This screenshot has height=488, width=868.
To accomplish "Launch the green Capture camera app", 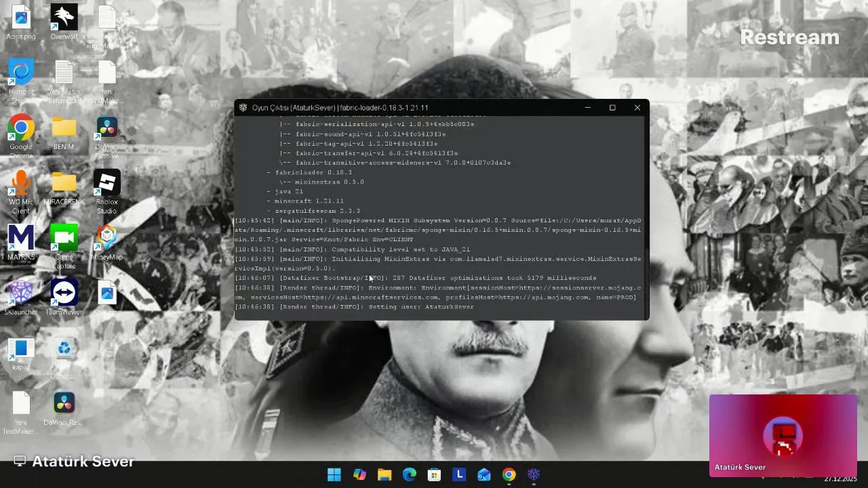I will (x=64, y=246).
